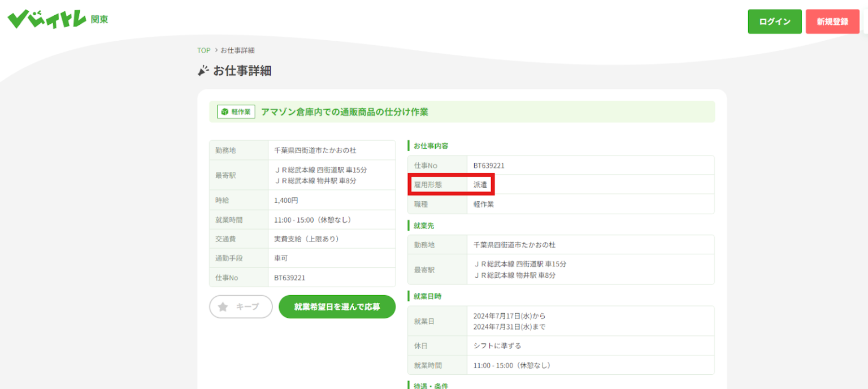Click 勤務地 label in table containing 時給
Image resolution: width=868 pixels, height=389 pixels.
[x=239, y=150]
